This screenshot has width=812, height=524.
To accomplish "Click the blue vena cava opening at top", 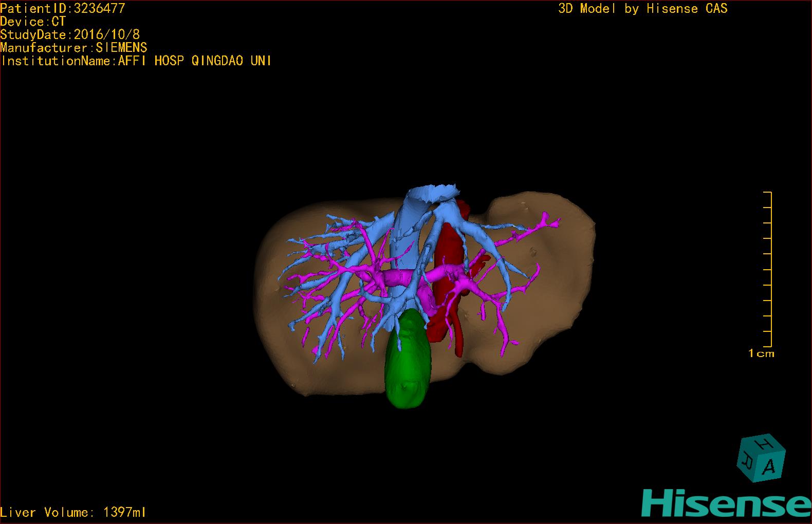I will pyautogui.click(x=434, y=193).
